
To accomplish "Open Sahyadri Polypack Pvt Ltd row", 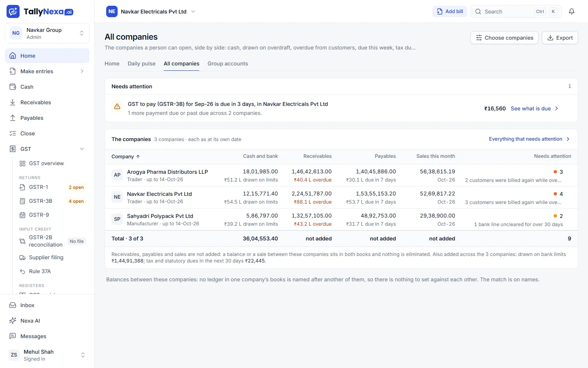I will [x=341, y=220].
